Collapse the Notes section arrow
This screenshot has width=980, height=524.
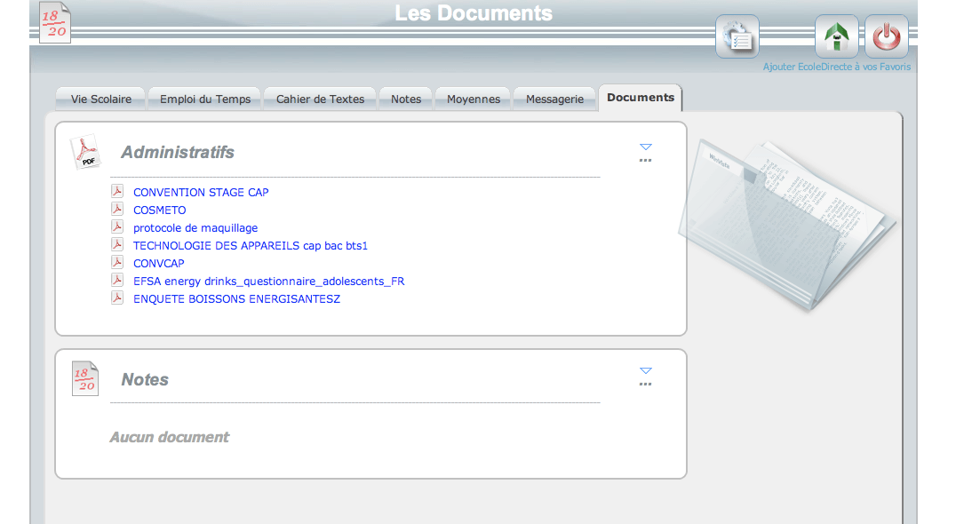646,371
